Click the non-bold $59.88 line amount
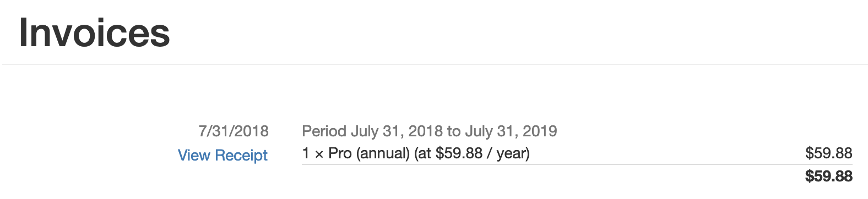Image resolution: width=868 pixels, height=199 pixels. (828, 153)
